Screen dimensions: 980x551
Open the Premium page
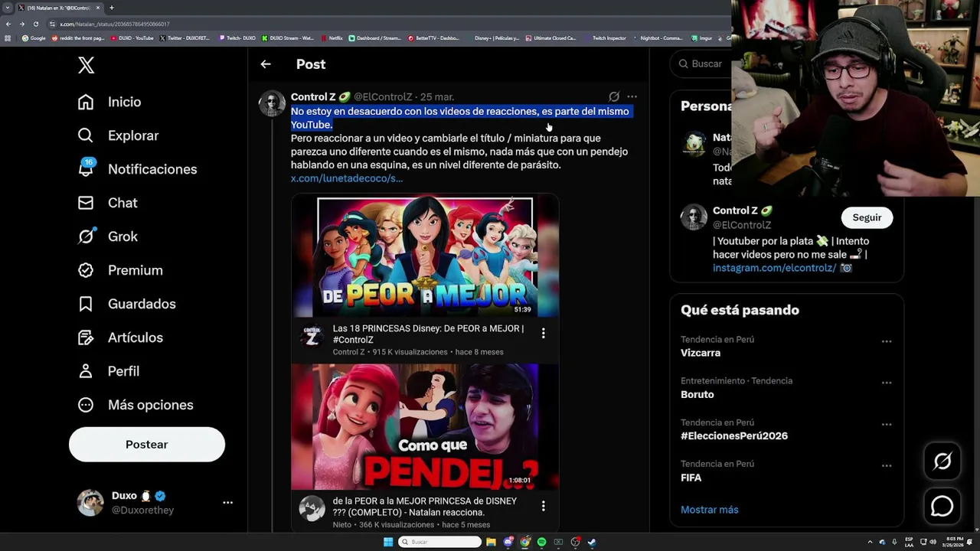click(120, 270)
